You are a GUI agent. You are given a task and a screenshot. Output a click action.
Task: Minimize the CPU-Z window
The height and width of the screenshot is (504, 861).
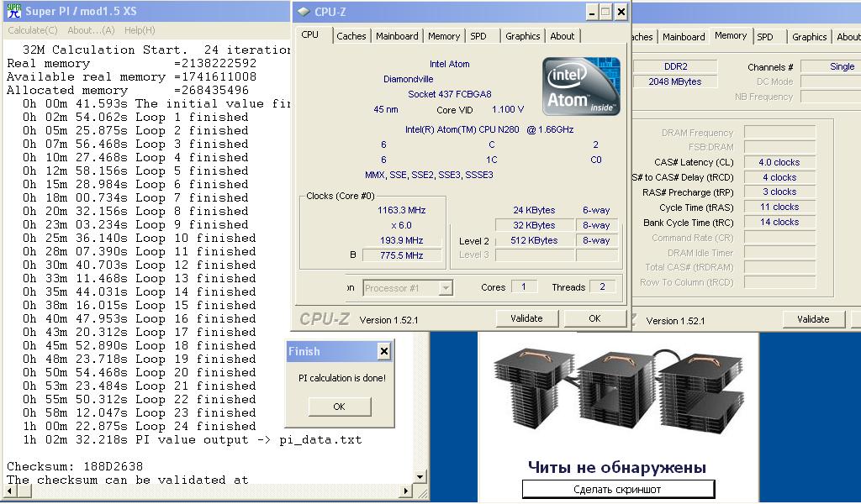point(591,12)
